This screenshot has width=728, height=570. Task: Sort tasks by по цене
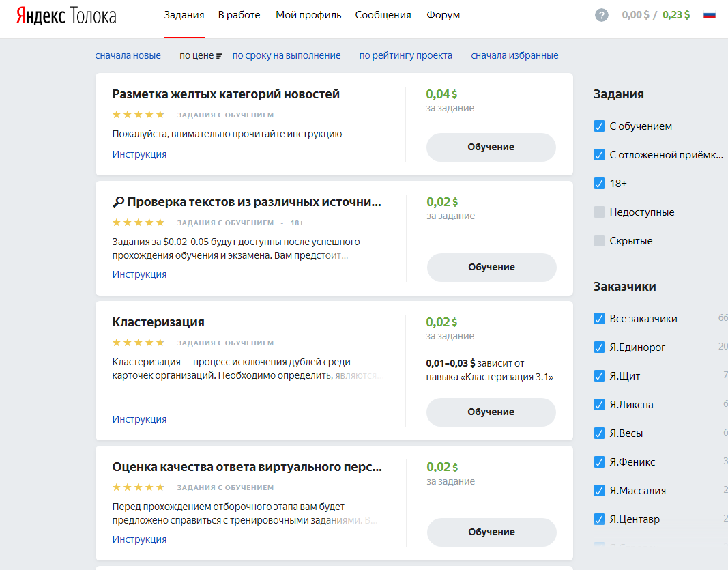coord(196,56)
